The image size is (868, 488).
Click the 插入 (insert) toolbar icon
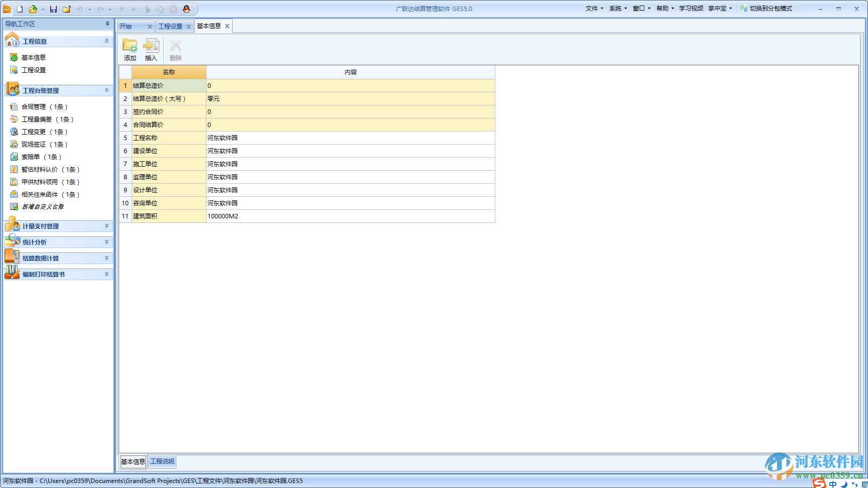click(x=151, y=50)
